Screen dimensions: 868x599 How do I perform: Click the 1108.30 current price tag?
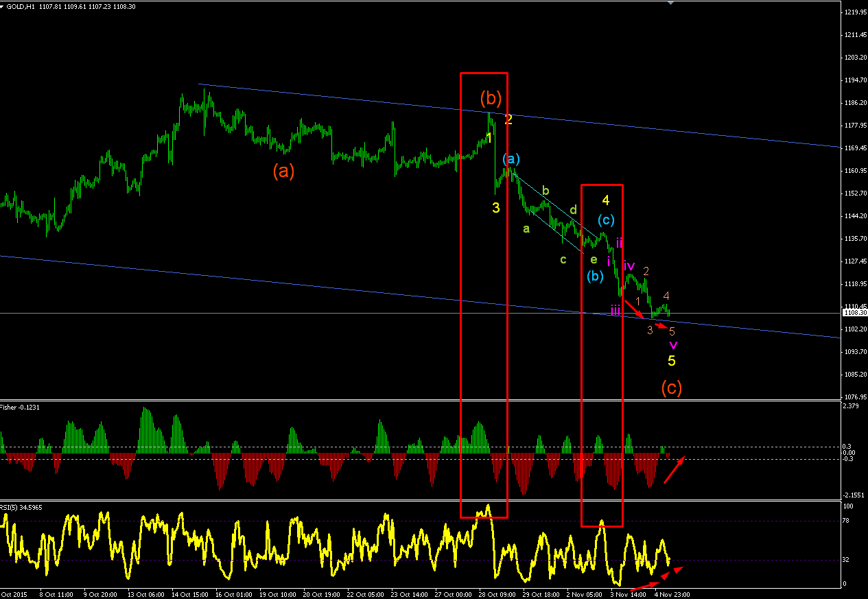pyautogui.click(x=854, y=313)
